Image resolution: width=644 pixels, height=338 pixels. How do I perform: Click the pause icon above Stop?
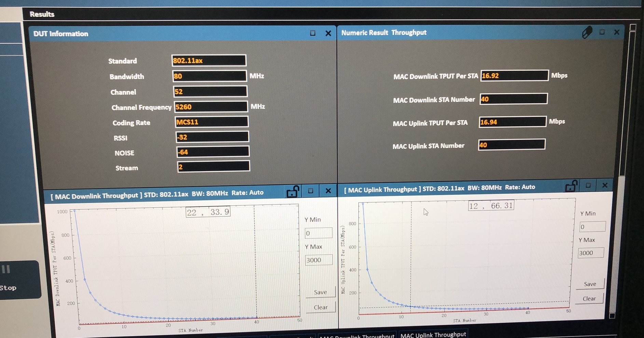coord(6,269)
